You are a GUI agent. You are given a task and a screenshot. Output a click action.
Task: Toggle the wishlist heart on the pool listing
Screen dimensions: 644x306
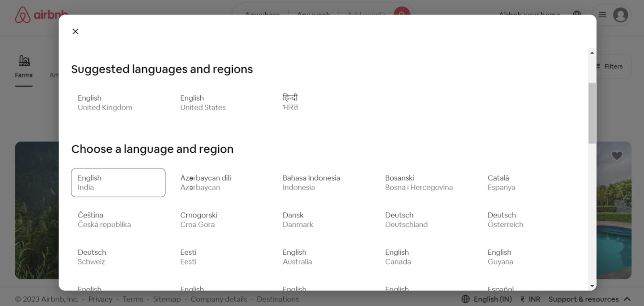[x=617, y=155]
